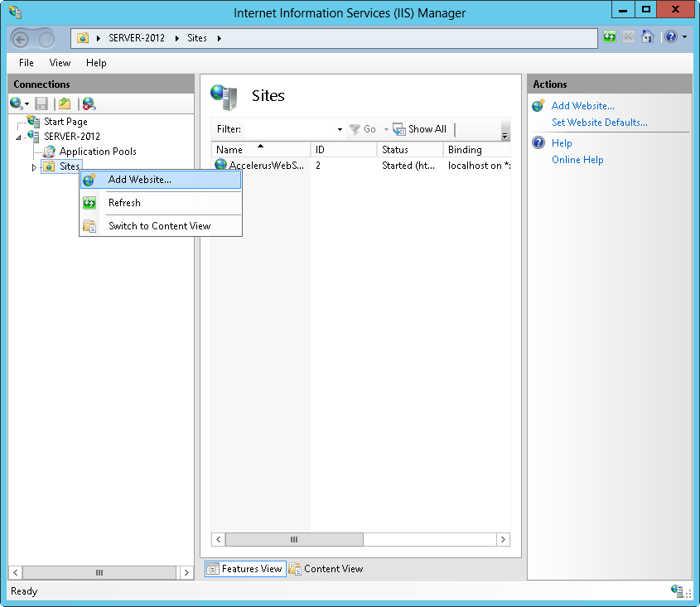700x607 pixels.
Task: Open the breadcrumb arrow after Sites
Action: [x=220, y=38]
